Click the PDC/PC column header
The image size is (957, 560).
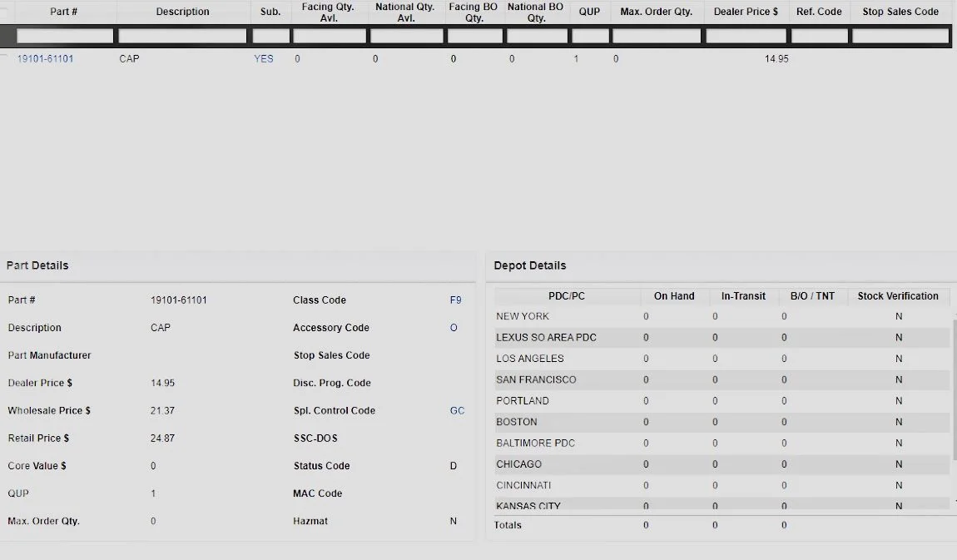[x=567, y=296]
